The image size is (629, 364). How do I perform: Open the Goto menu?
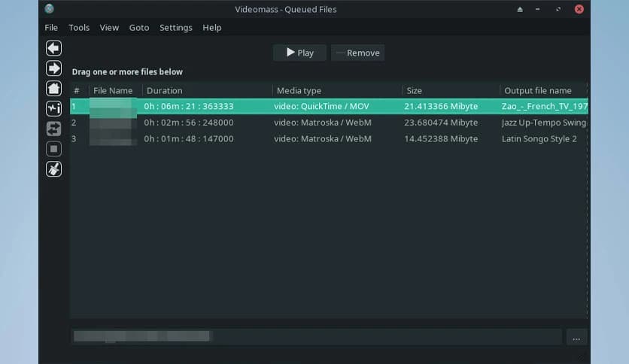pos(139,28)
